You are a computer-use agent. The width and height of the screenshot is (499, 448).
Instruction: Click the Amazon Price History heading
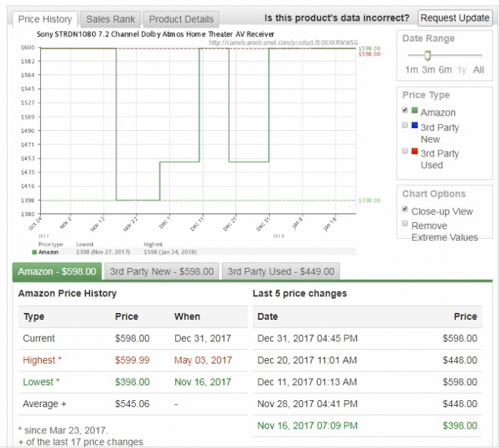coord(67,293)
